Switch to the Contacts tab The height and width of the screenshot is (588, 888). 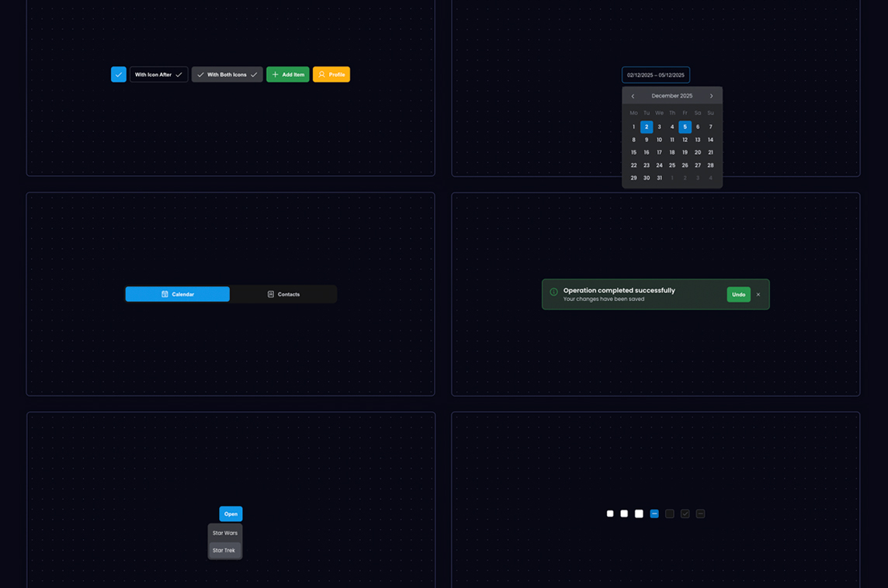pos(283,295)
